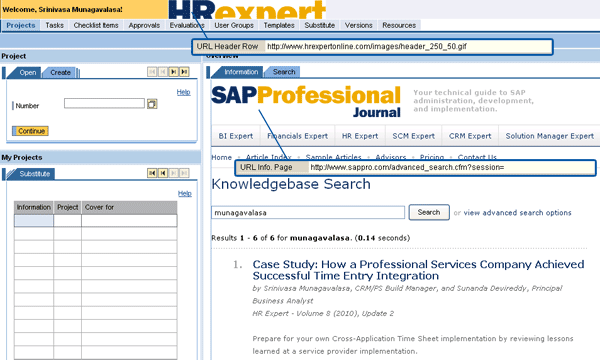Open the Solution Manager Expert section

coord(549,136)
